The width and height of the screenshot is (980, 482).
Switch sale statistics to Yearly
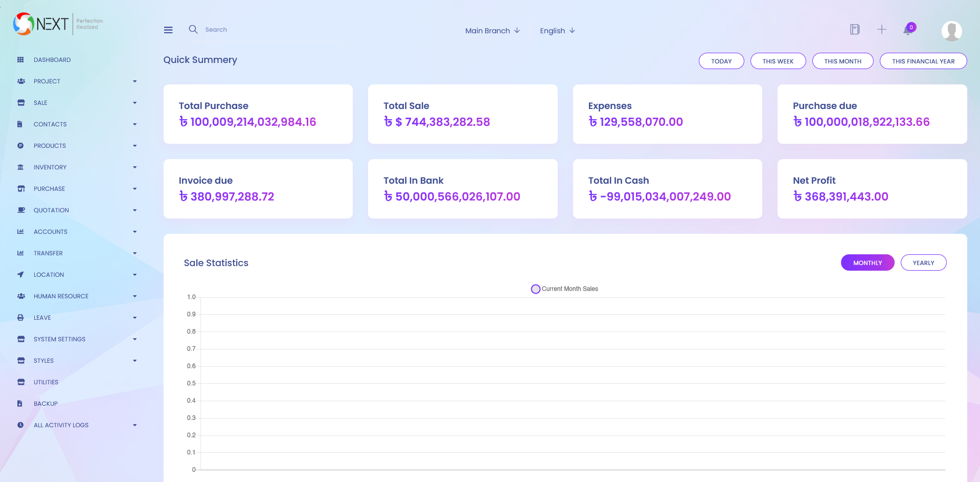point(923,263)
